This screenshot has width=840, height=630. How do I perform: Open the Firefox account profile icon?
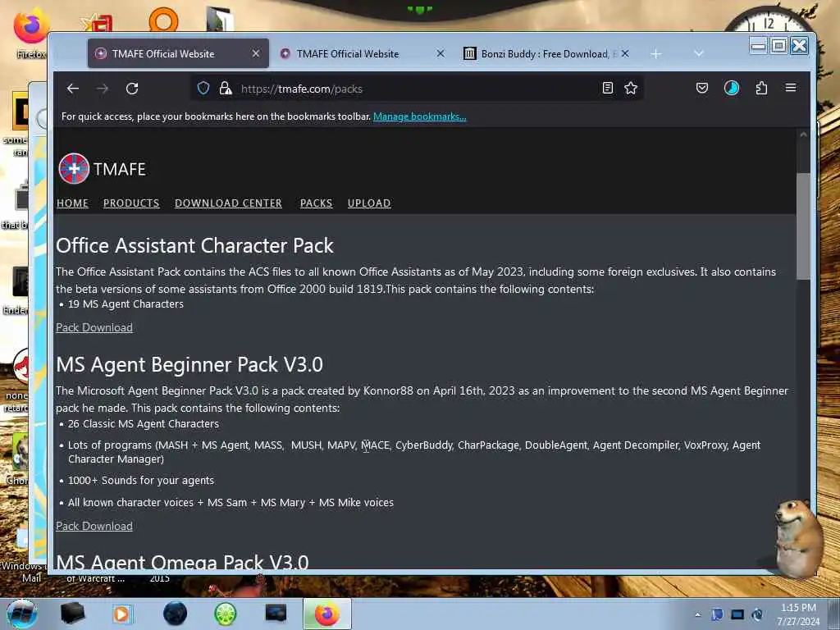point(731,88)
